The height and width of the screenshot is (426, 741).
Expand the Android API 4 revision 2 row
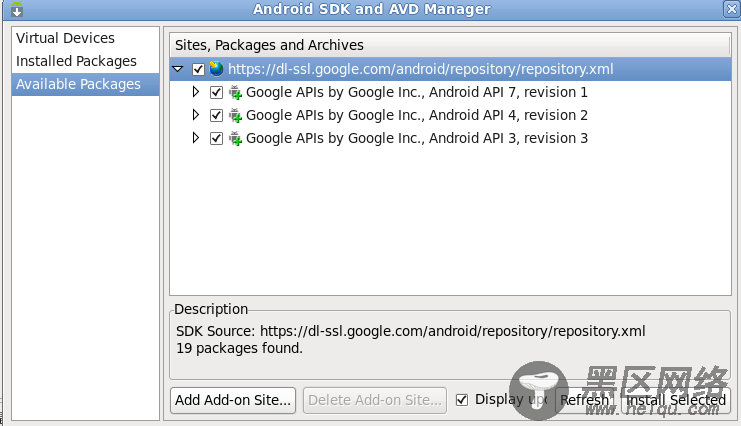click(196, 115)
